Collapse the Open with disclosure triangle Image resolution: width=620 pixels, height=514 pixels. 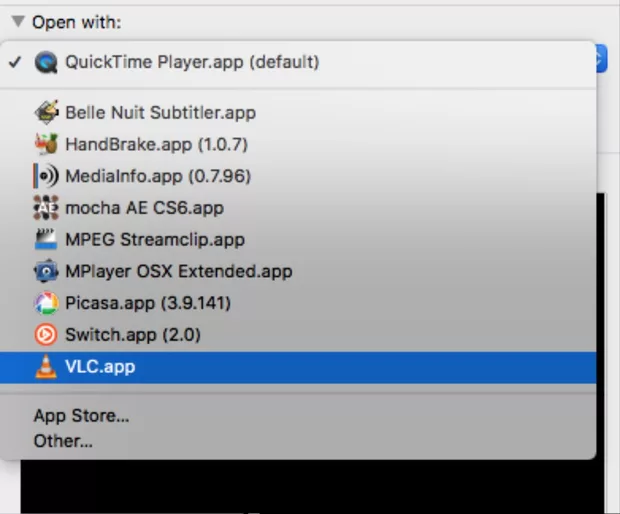(x=17, y=21)
